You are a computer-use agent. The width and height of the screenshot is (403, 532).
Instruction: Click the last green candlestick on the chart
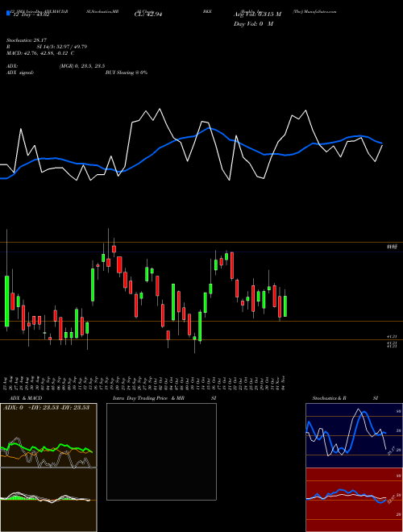point(285,306)
